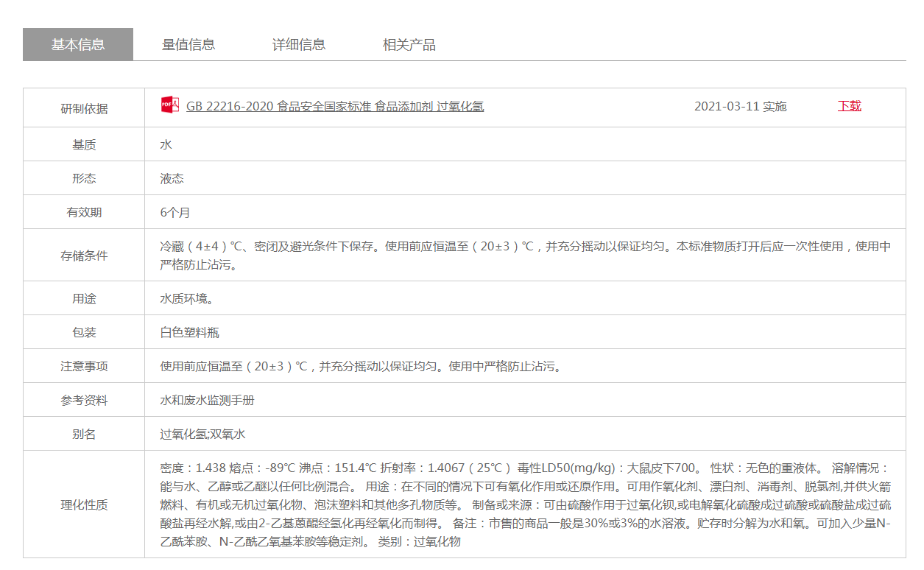Click the red 下载 download link
The width and height of the screenshot is (924, 570).
[849, 105]
